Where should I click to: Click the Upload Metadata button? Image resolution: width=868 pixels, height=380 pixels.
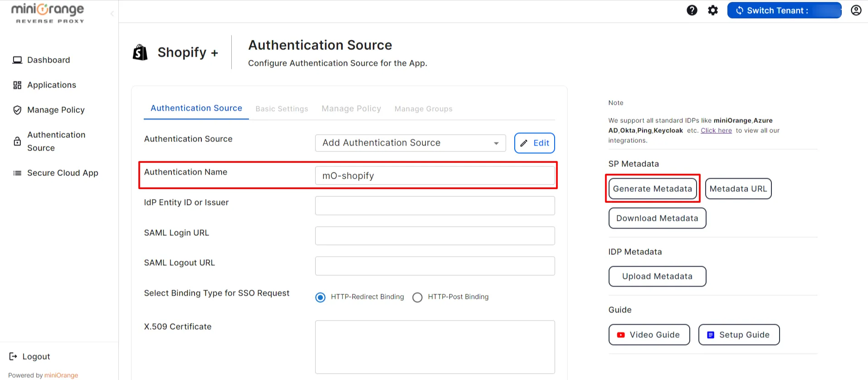click(x=657, y=277)
